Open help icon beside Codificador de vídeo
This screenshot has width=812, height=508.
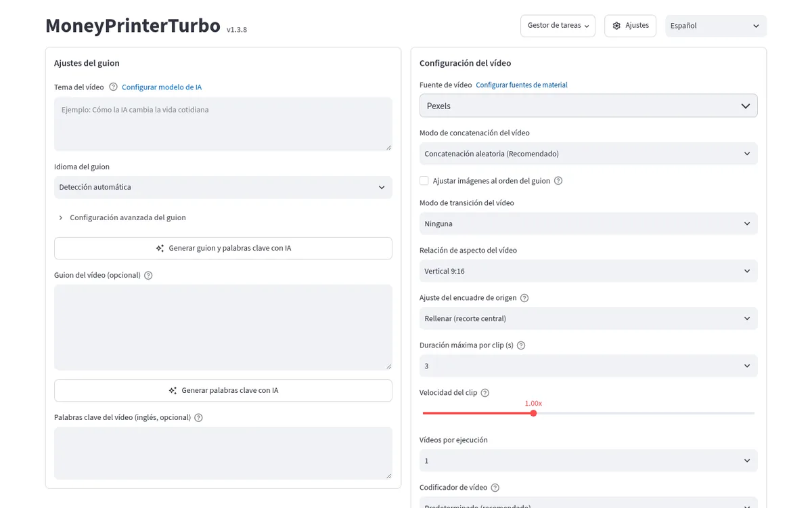point(495,488)
